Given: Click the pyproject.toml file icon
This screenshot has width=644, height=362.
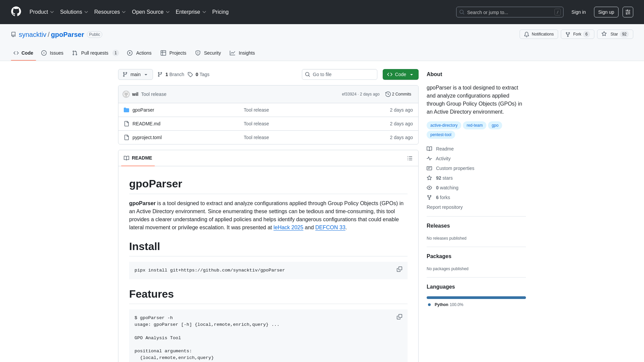Looking at the screenshot, I should click(126, 137).
